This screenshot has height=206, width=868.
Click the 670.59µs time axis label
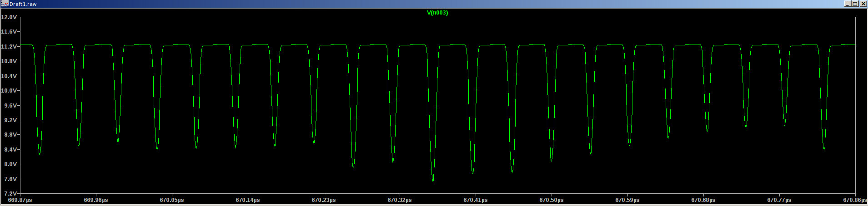[627, 200]
